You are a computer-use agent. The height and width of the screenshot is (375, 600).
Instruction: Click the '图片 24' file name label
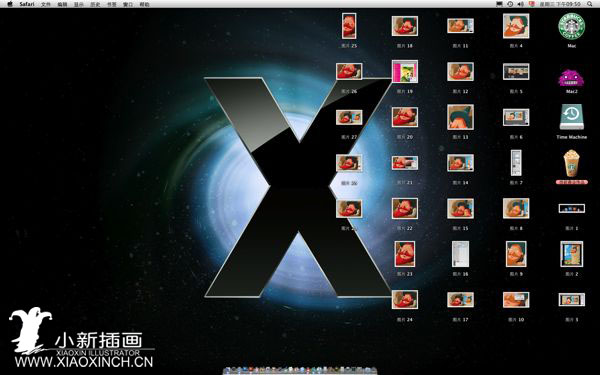(x=405, y=320)
